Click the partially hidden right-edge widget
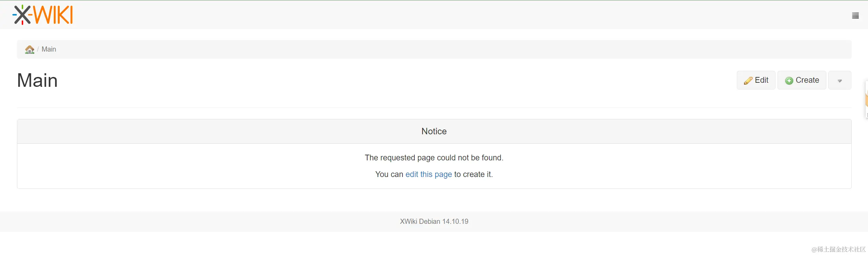This screenshot has width=868, height=255. 866,99
